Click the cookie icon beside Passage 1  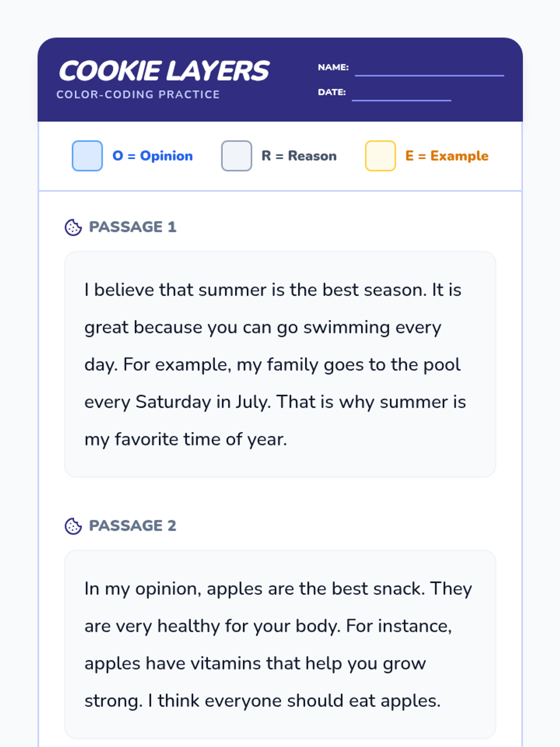tap(73, 227)
